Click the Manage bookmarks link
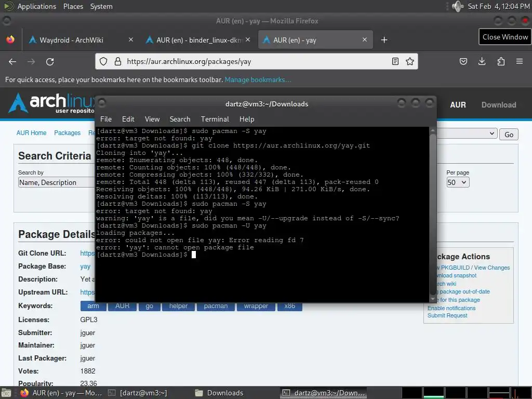 pos(258,79)
